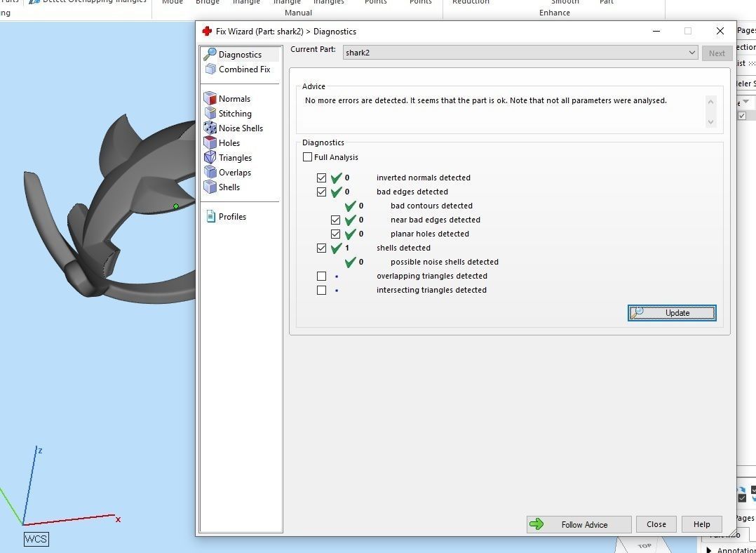Click the Update button
This screenshot has height=553, width=756.
coord(672,313)
